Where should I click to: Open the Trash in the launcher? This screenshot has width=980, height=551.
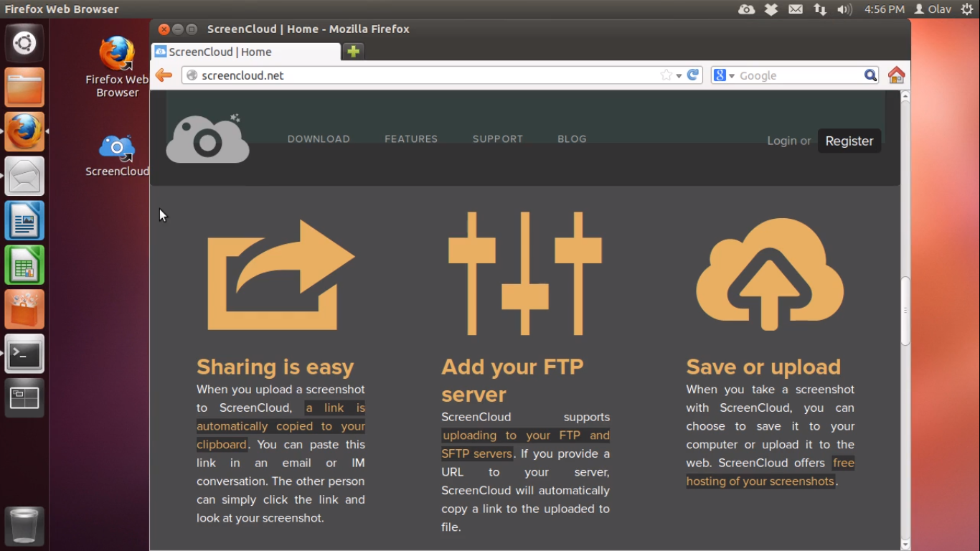24,527
